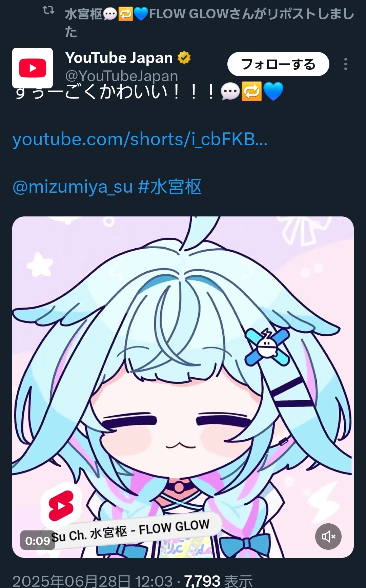This screenshot has width=366, height=588.
Task: Tap the 0:09 duration badge
Action: click(x=38, y=540)
